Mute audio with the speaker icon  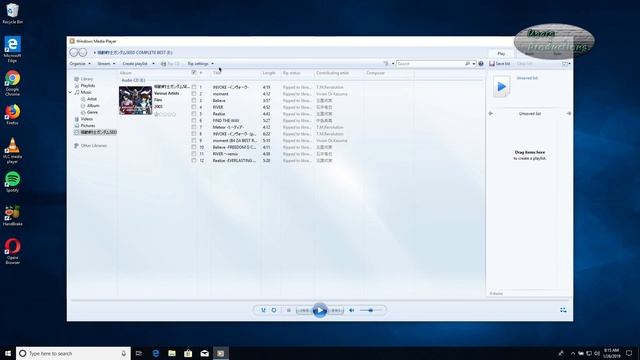(351, 310)
